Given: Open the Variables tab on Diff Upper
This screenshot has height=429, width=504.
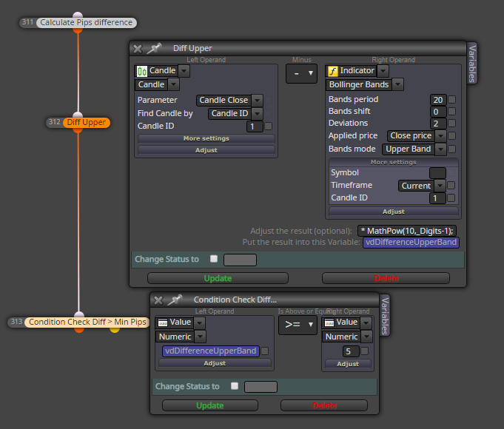Looking at the screenshot, I should point(472,64).
